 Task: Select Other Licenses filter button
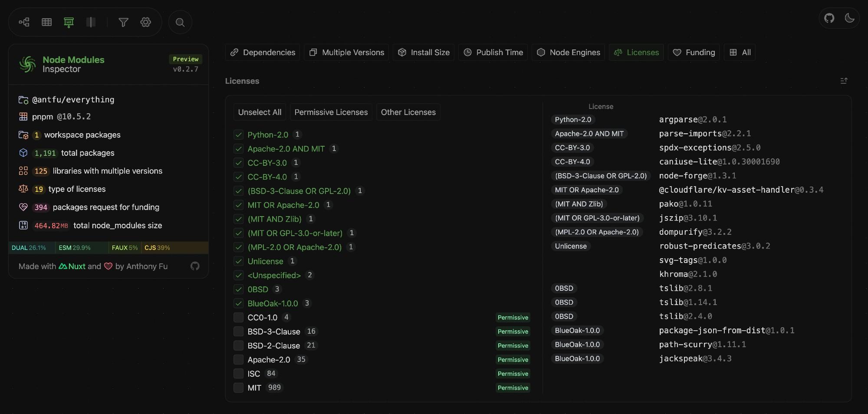point(408,112)
